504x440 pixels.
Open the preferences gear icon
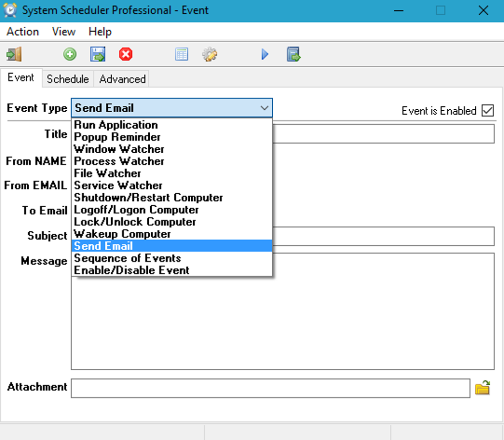click(x=210, y=54)
